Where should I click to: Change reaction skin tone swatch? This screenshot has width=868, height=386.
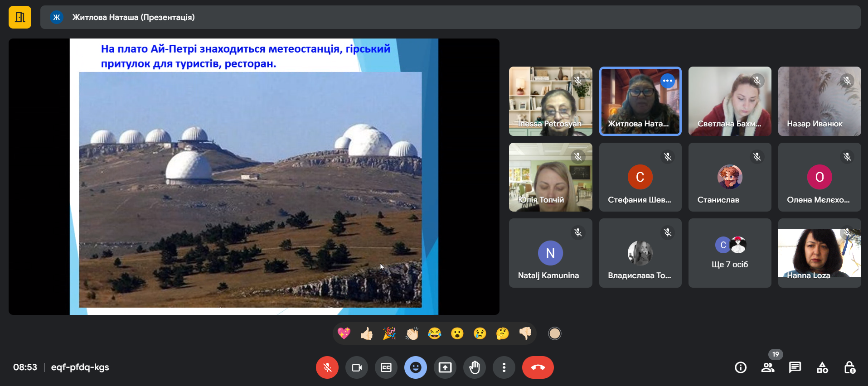(x=554, y=334)
